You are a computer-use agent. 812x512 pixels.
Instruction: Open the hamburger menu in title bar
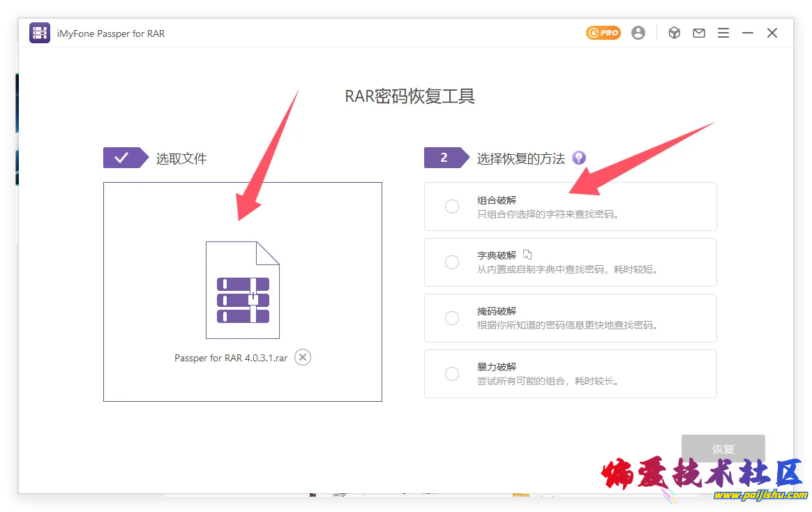click(723, 33)
